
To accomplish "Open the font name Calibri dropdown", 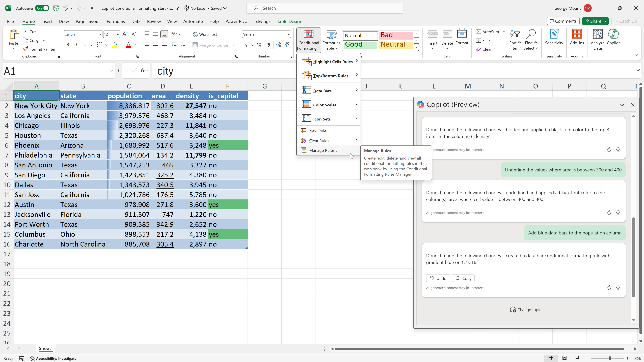I will (x=100, y=34).
